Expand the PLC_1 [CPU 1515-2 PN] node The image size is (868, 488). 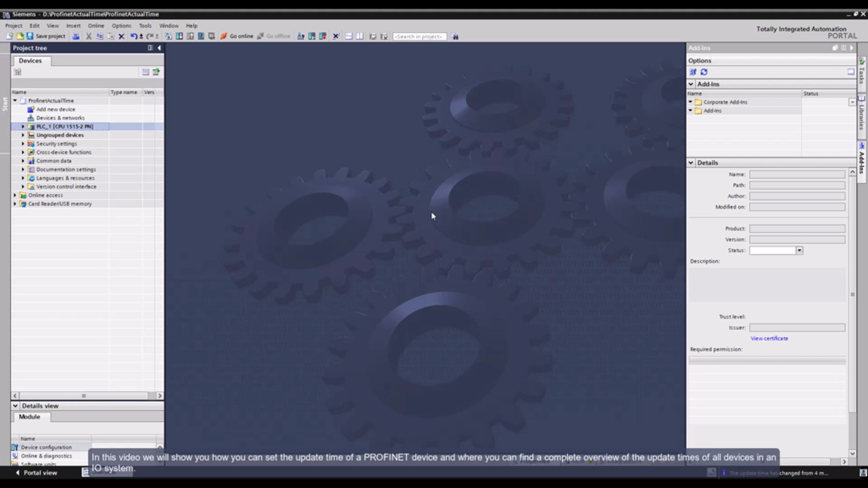tap(22, 127)
